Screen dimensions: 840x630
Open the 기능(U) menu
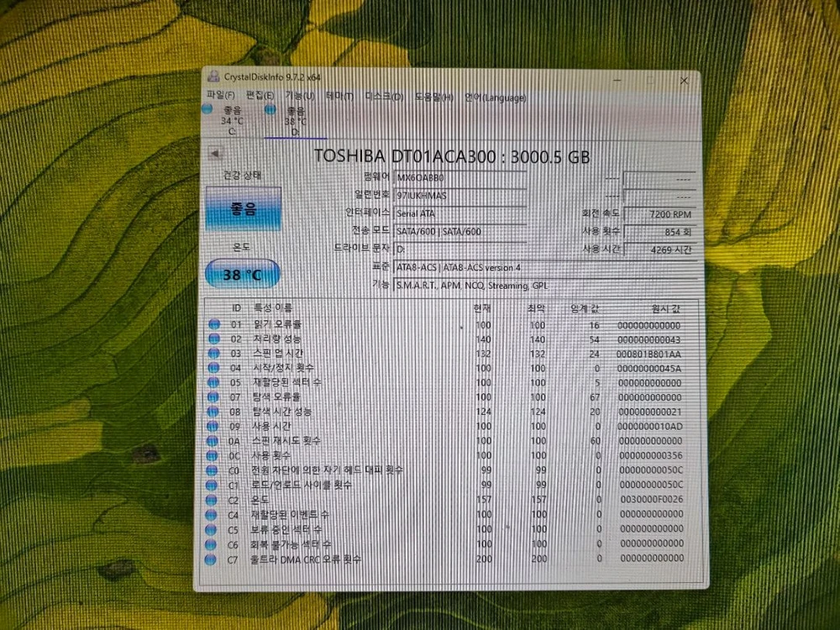300,96
